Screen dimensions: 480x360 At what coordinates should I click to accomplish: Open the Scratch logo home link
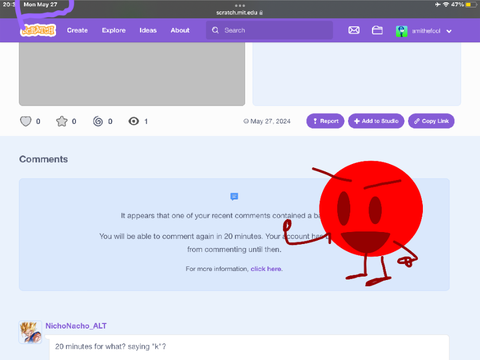coord(38,30)
